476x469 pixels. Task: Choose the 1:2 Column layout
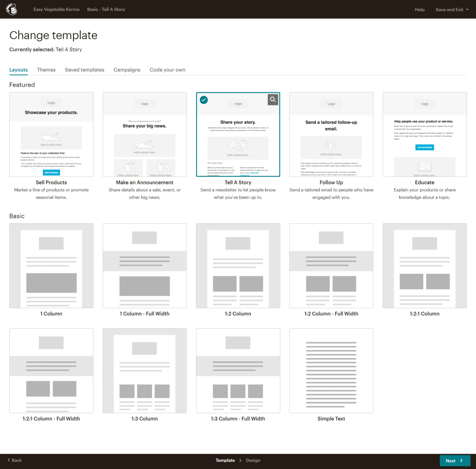pyautogui.click(x=238, y=266)
